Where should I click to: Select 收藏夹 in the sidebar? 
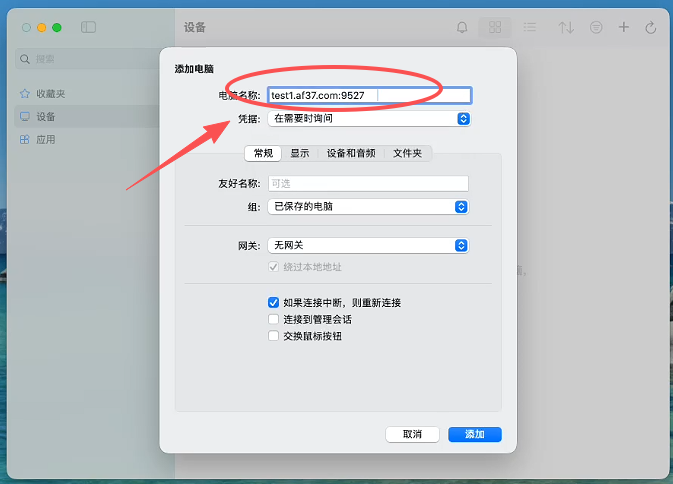pos(51,94)
